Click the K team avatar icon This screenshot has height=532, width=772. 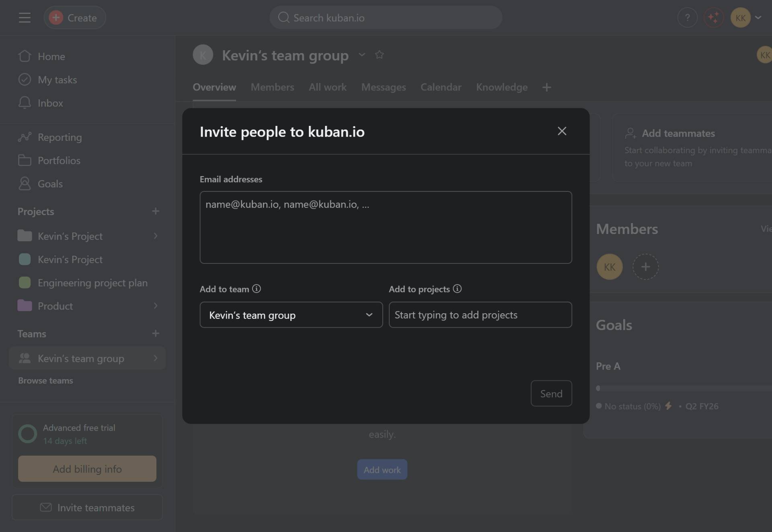203,55
